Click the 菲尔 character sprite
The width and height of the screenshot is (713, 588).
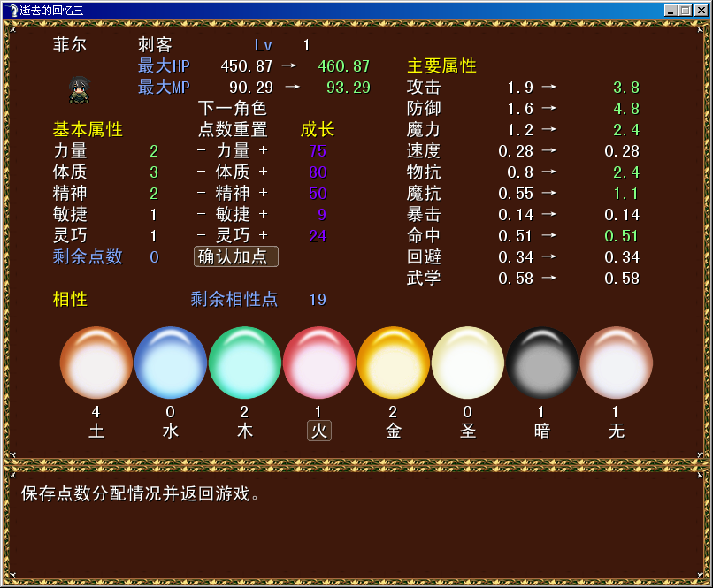[80, 90]
